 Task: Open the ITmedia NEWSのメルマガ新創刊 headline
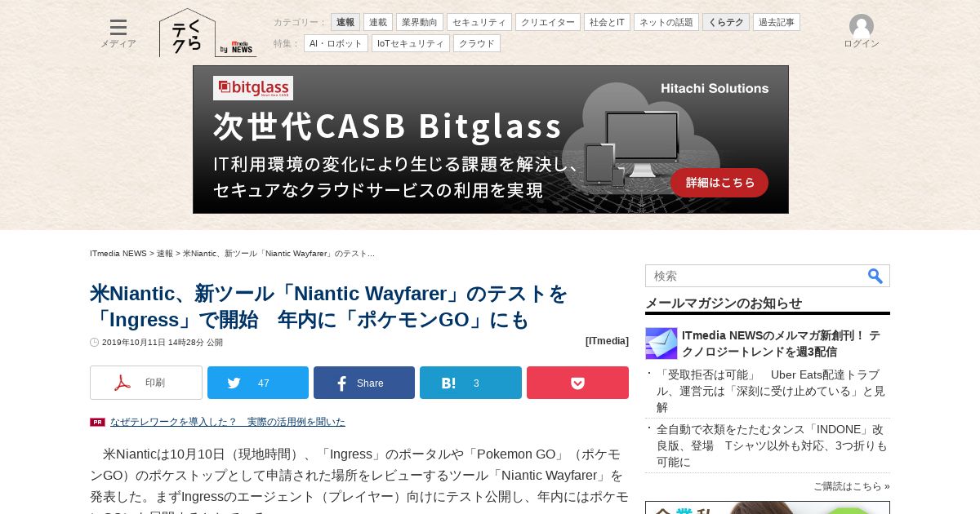[x=781, y=343]
